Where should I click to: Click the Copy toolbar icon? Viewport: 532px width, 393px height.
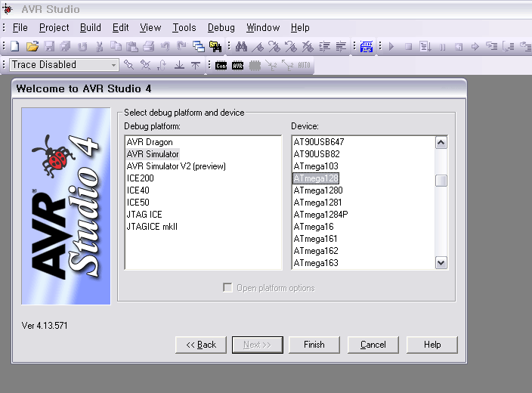pos(116,46)
